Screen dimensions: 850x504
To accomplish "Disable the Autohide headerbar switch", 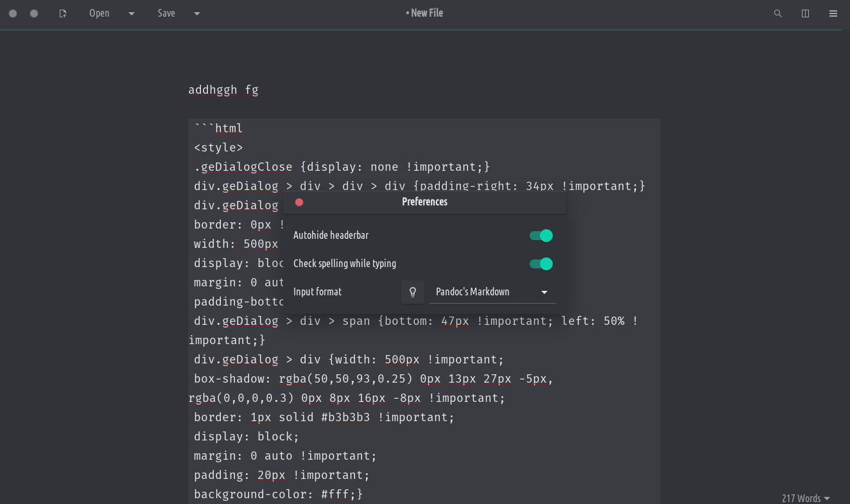I will [x=541, y=236].
